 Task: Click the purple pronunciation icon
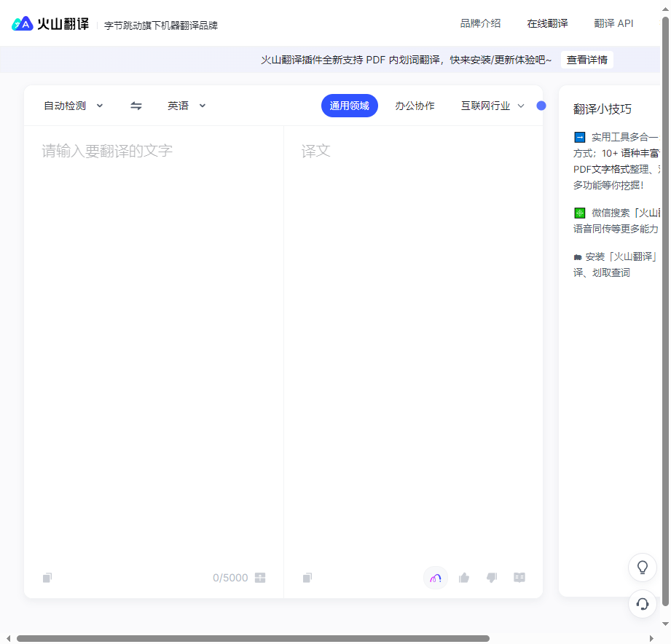pos(436,578)
